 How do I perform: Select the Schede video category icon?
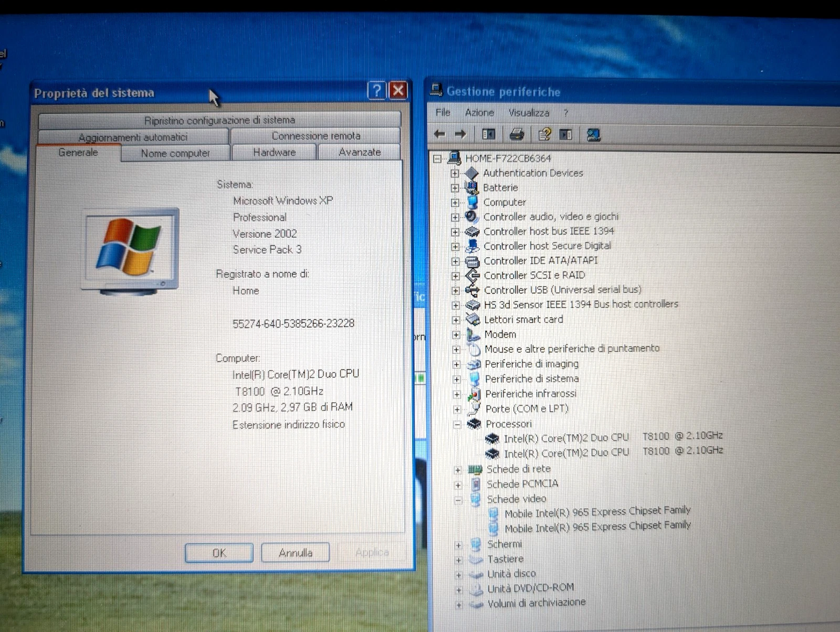[476, 499]
